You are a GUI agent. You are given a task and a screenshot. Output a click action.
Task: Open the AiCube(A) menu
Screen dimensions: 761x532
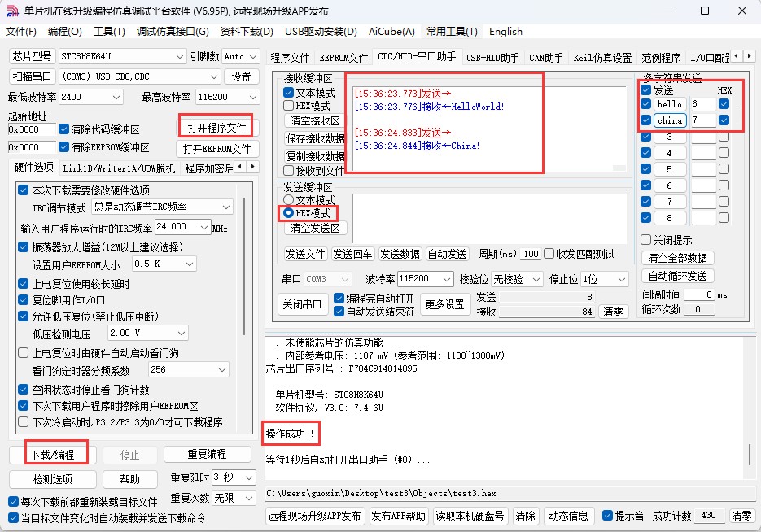(391, 32)
